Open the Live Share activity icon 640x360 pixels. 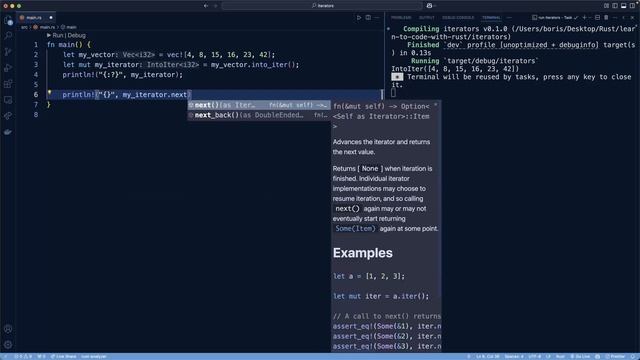8,116
